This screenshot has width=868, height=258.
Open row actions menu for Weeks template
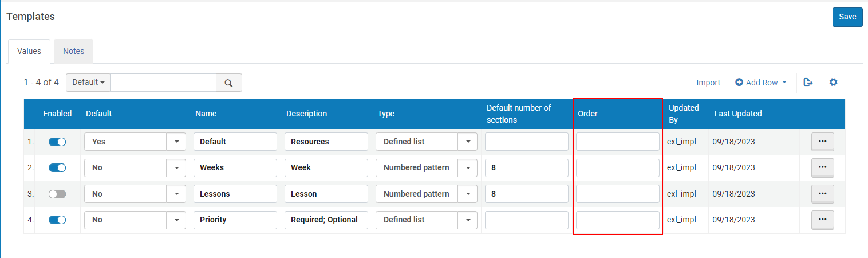tap(822, 167)
